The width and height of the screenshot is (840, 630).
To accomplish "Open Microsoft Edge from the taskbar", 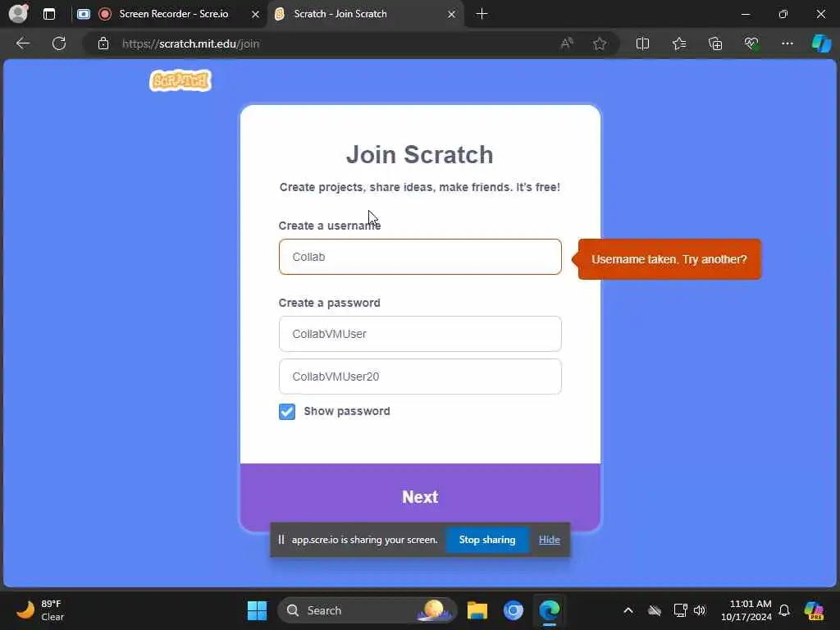I will click(x=549, y=610).
